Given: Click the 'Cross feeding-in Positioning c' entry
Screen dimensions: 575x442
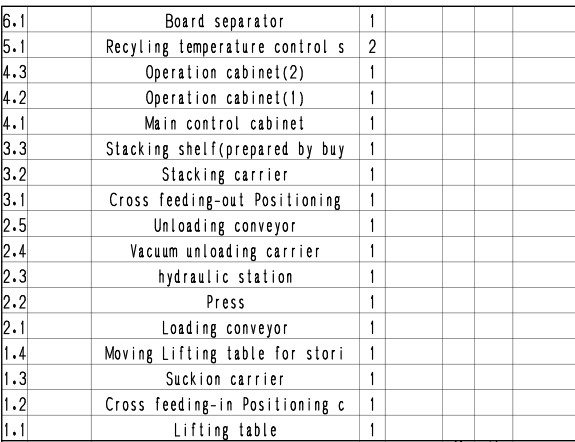Looking at the screenshot, I should (x=225, y=405).
